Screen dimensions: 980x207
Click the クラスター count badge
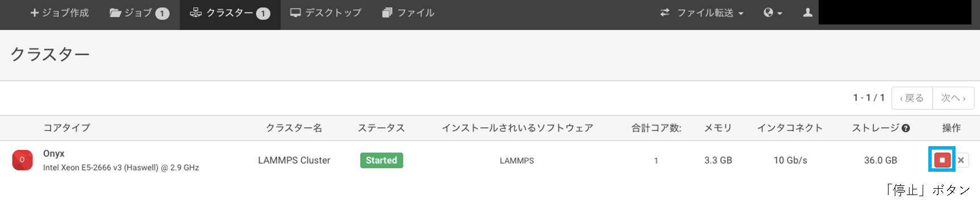point(263,13)
